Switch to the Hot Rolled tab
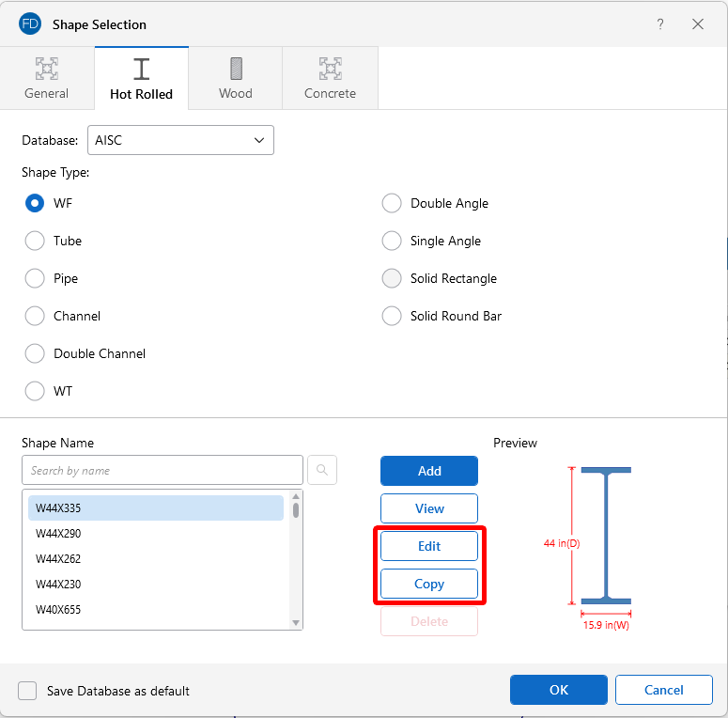The height and width of the screenshot is (718, 728). coord(141,79)
